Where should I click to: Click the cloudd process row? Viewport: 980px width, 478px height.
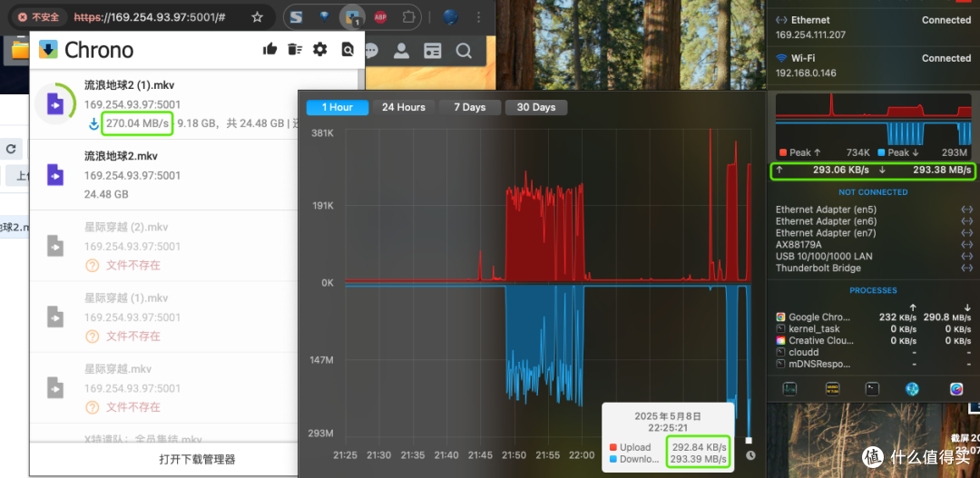click(x=873, y=353)
